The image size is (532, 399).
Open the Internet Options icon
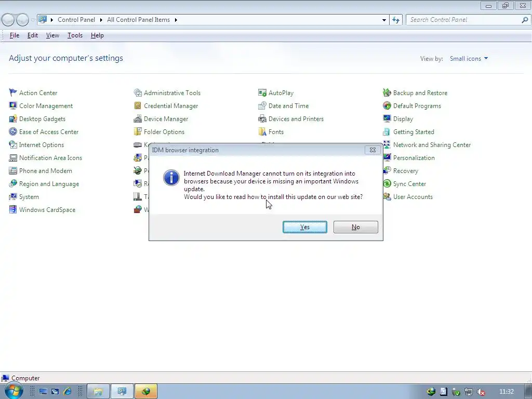point(13,144)
